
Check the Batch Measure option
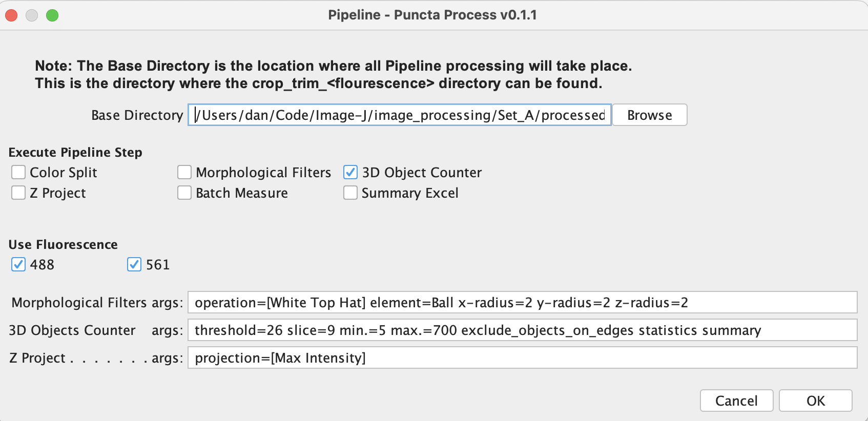(184, 193)
